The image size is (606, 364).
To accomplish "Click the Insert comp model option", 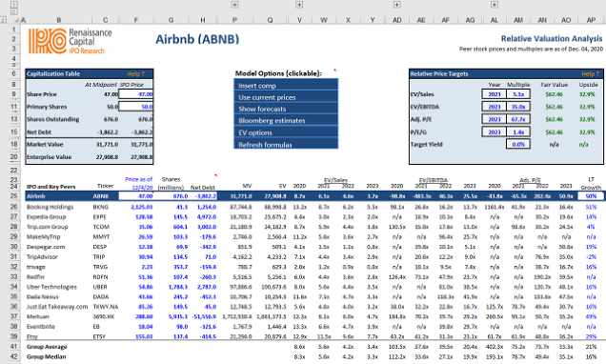I will [286, 85].
